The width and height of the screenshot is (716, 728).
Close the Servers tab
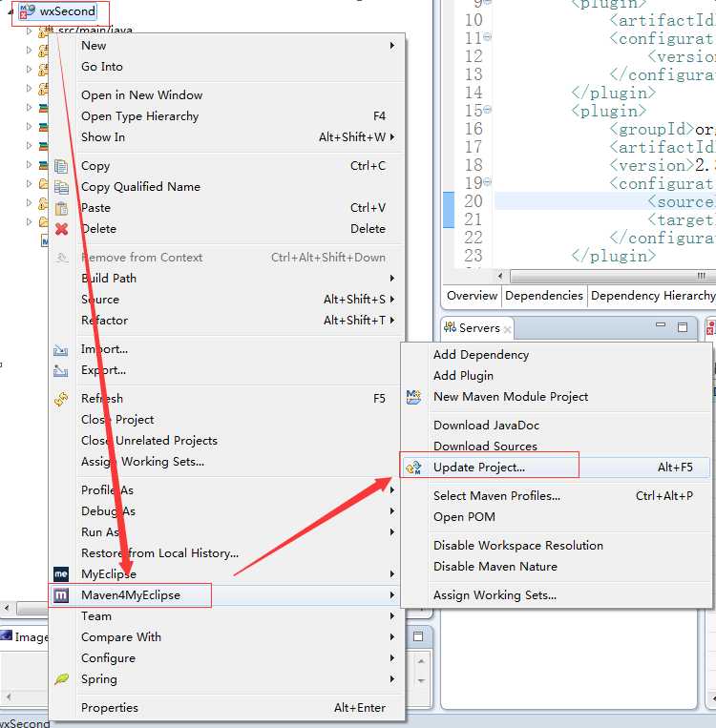507,329
